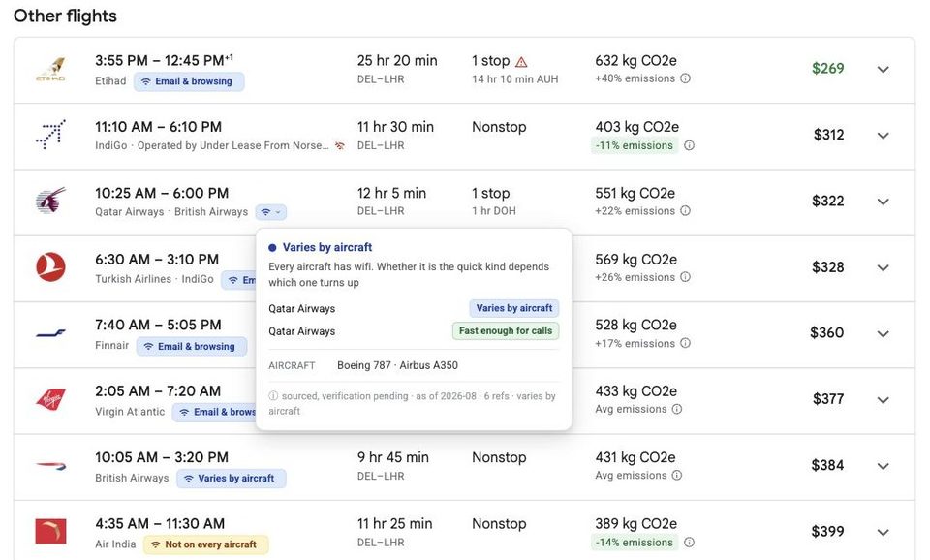Screen dimensions: 930x560
Task: Open emissions info icon for 551 kg CO2e
Action: pos(685,210)
